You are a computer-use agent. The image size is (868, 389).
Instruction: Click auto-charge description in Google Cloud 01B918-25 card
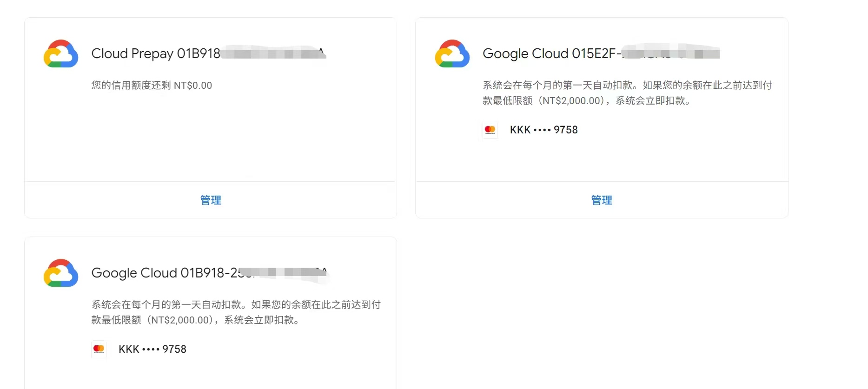point(236,312)
